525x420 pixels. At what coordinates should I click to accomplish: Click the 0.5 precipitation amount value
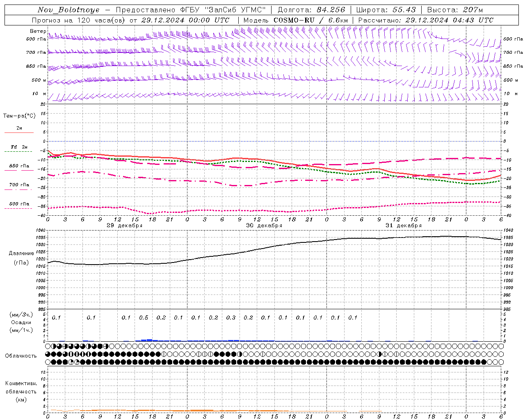click(144, 318)
